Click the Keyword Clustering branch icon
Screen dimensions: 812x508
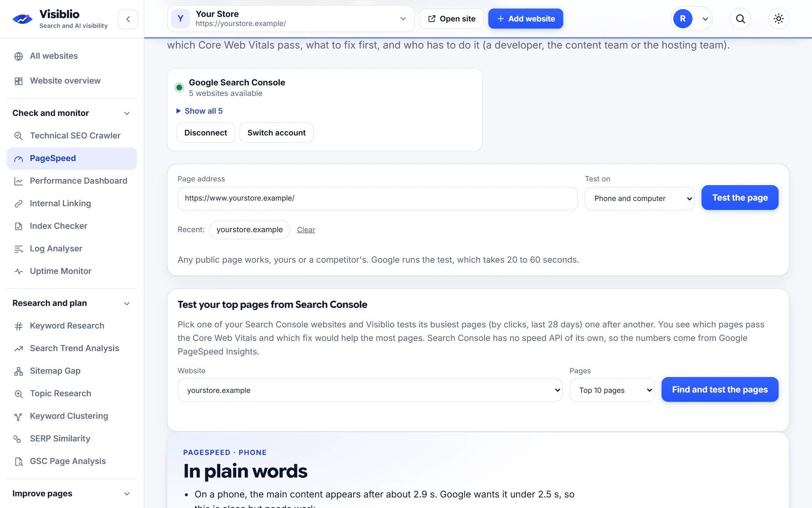[18, 417]
